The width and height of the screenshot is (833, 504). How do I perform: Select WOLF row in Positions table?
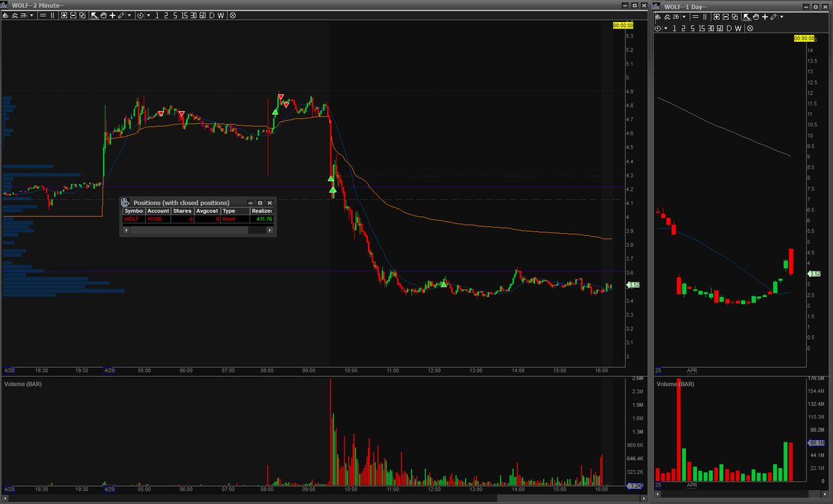(198, 219)
